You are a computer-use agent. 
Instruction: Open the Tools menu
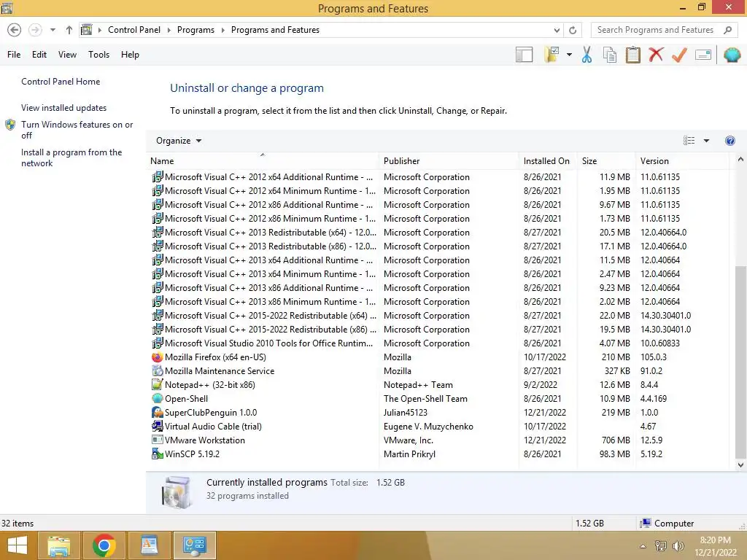98,55
